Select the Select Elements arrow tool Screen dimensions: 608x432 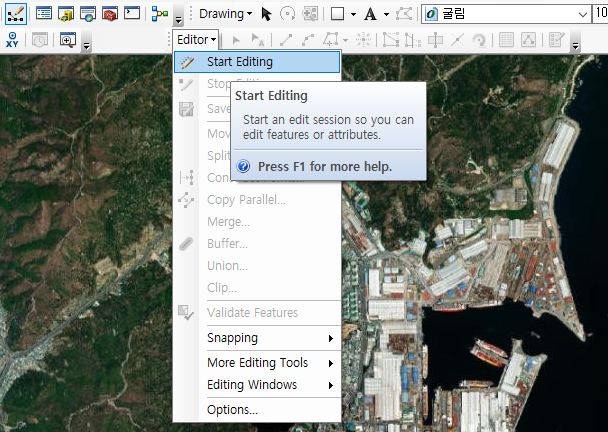(x=266, y=14)
